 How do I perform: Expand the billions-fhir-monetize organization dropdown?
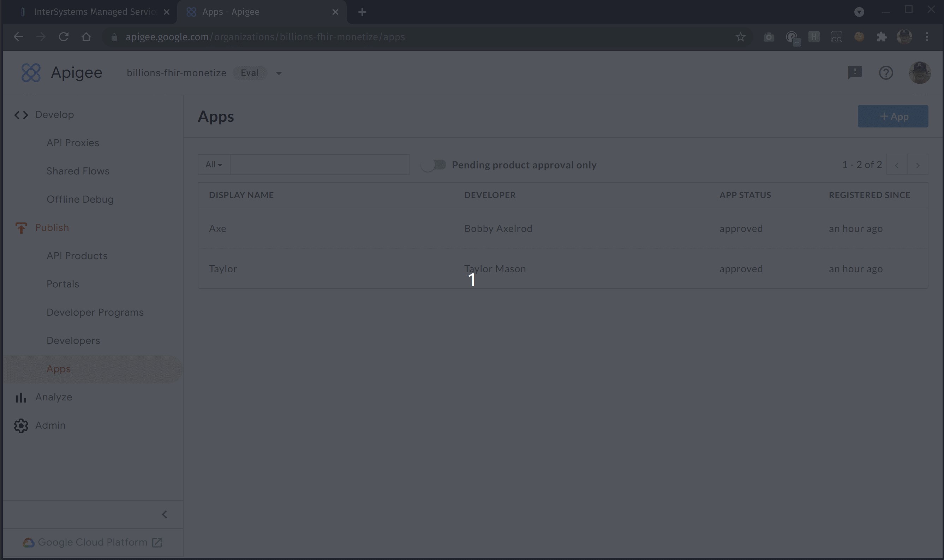tap(279, 73)
